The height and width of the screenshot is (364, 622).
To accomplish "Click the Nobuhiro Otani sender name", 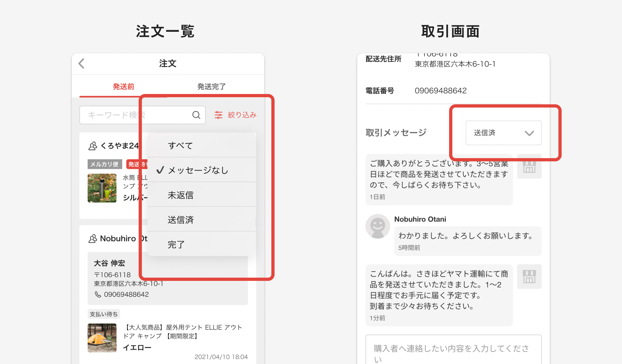I will pyautogui.click(x=420, y=219).
